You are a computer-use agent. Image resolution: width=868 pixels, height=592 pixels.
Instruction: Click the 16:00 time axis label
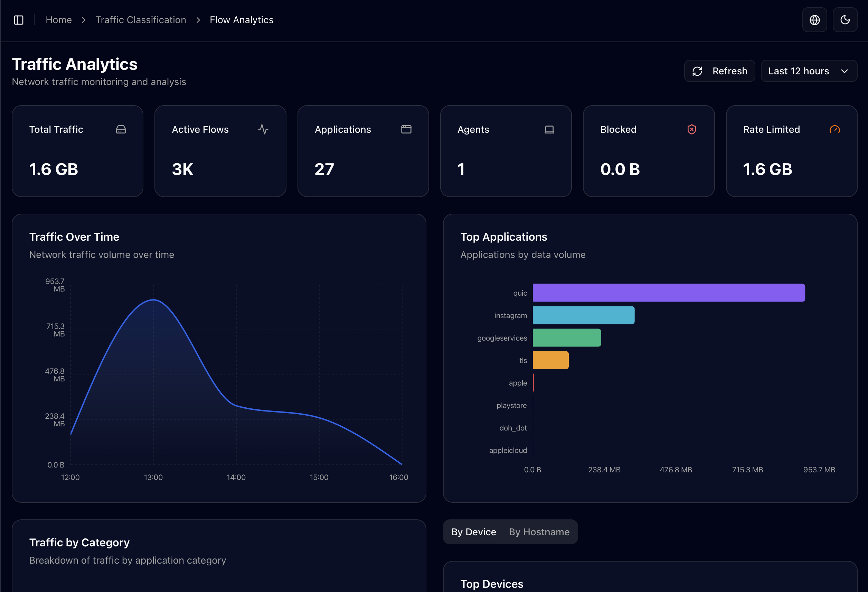pos(398,477)
